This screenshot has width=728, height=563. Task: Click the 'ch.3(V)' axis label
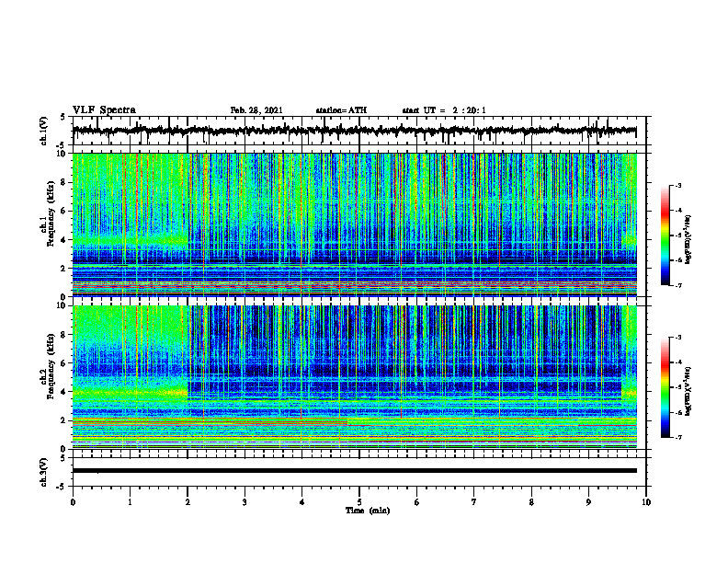44,472
